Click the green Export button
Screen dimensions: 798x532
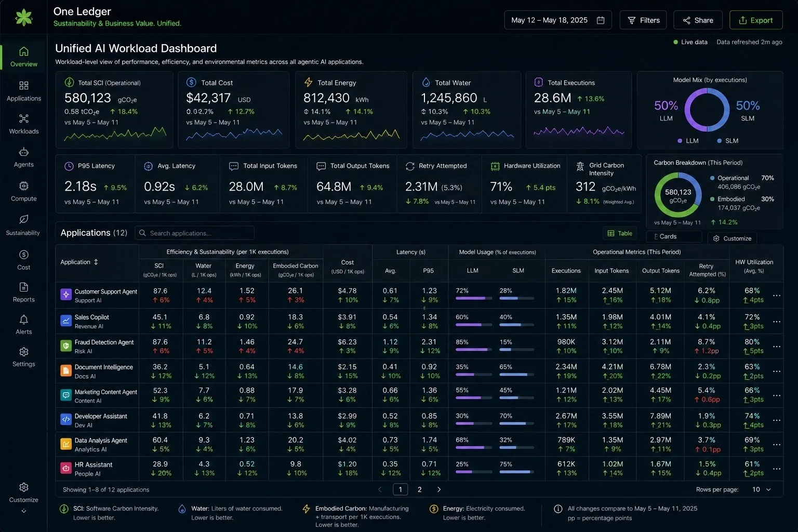(756, 20)
